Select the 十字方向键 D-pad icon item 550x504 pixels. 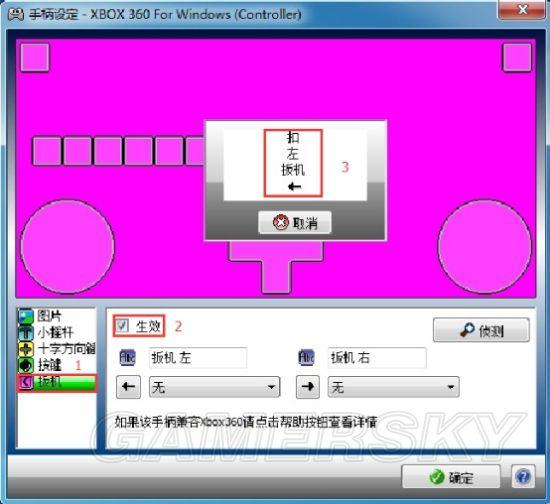[26, 349]
